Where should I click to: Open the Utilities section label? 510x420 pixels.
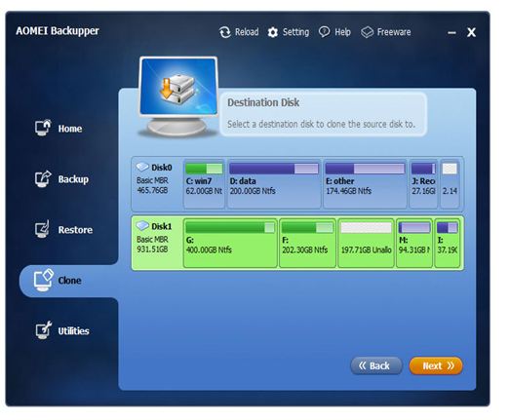pyautogui.click(x=73, y=331)
